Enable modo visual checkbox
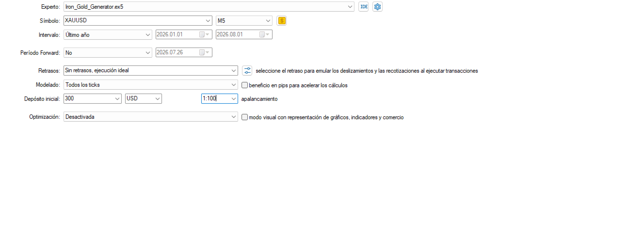 (244, 117)
